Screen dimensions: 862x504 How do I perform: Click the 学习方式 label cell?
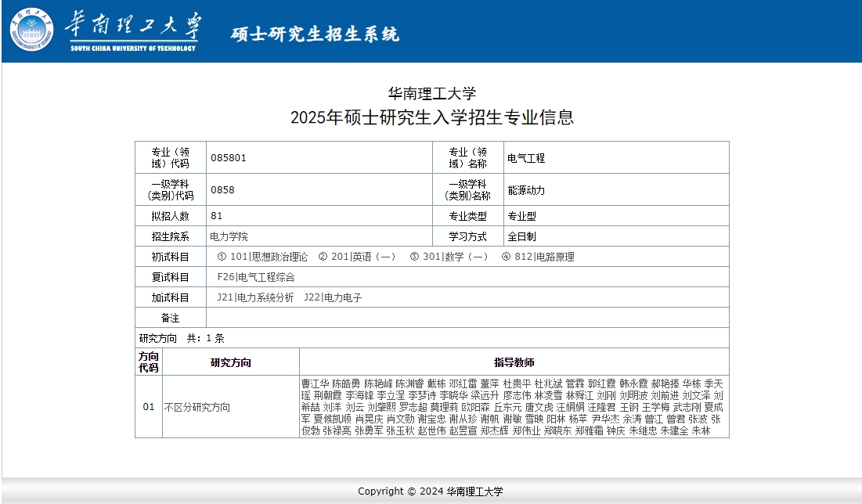[468, 236]
